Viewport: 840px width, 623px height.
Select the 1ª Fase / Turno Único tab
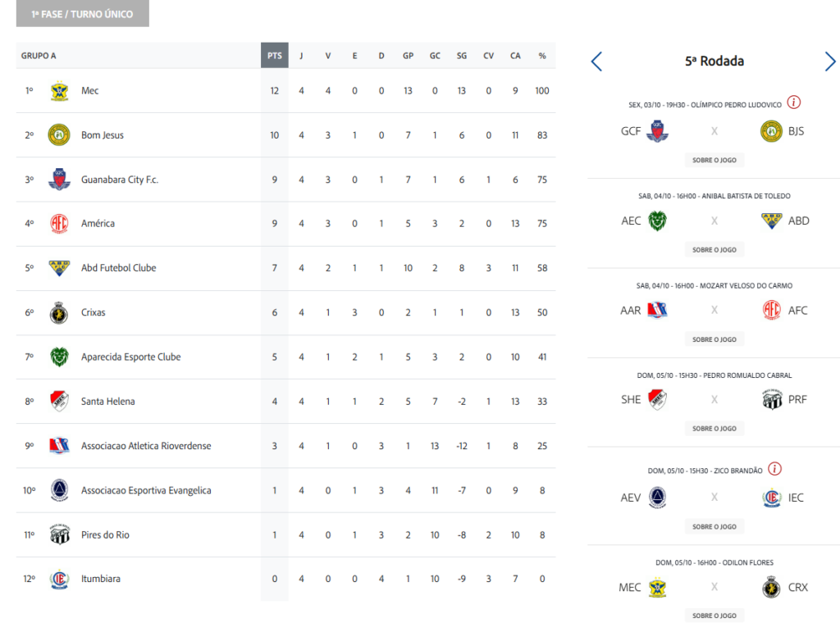[83, 13]
